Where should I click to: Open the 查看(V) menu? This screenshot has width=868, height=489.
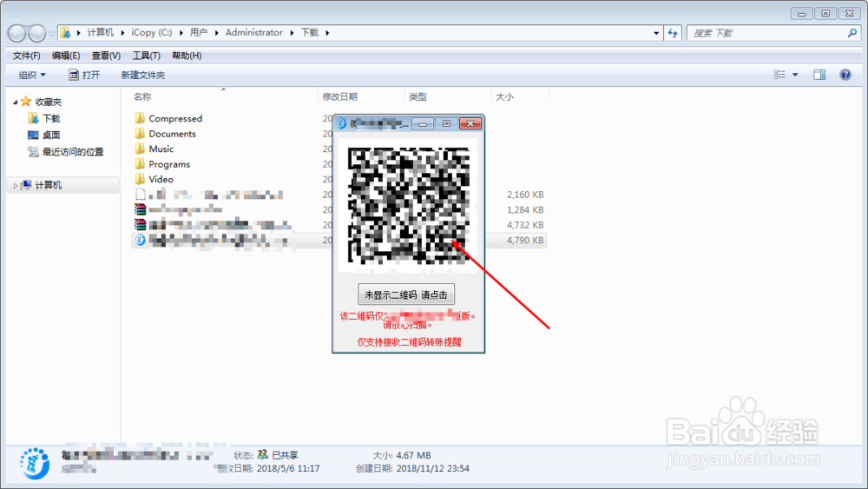point(106,56)
